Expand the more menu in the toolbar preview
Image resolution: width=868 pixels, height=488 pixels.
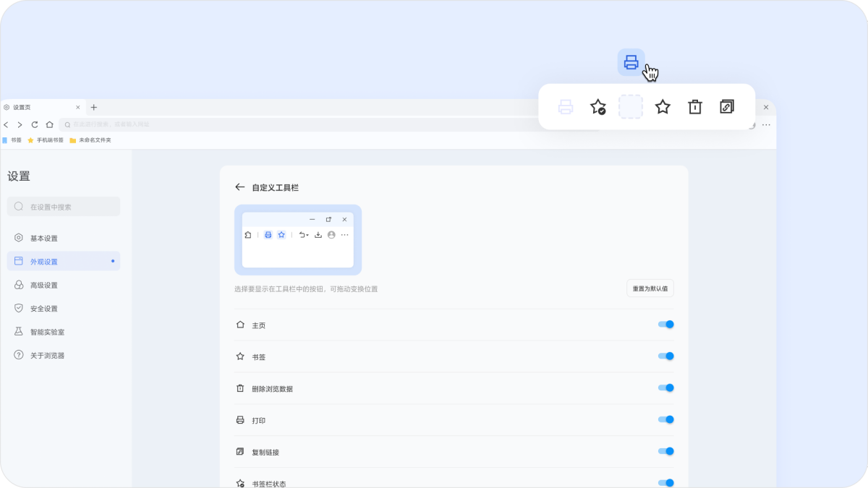coord(344,234)
